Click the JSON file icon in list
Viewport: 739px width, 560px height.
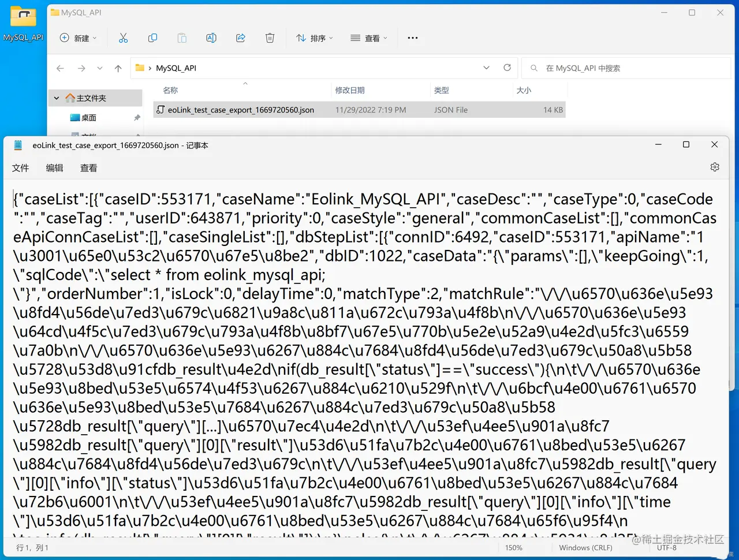point(161,110)
